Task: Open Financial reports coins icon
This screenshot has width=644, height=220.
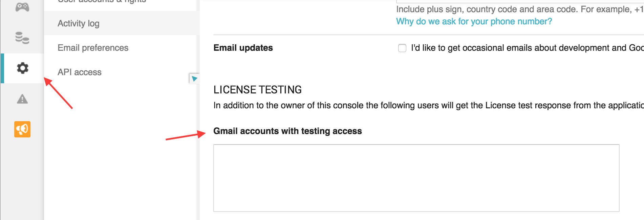Action: click(x=22, y=38)
